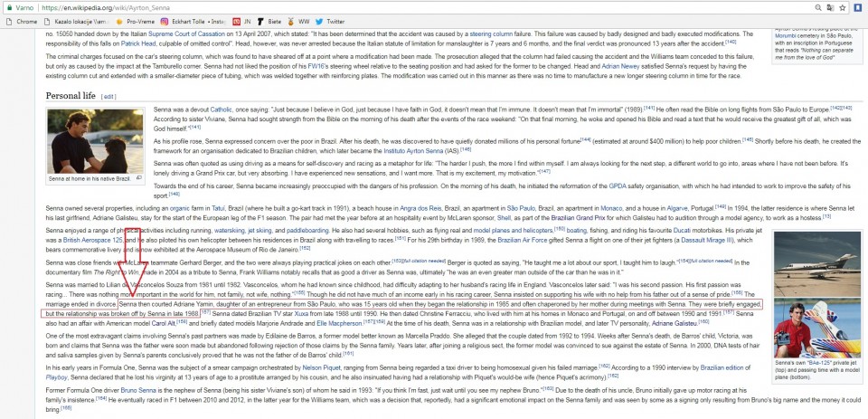The width and height of the screenshot is (868, 419).
Task: Open the Biete bookmark
Action: (269, 22)
